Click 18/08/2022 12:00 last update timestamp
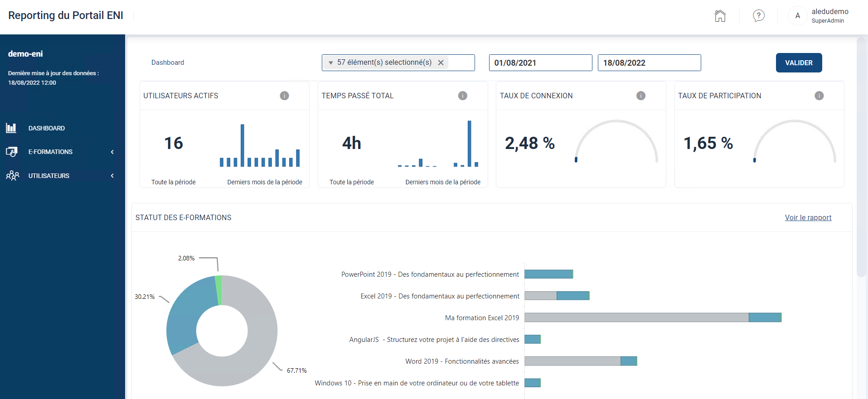This screenshot has width=868, height=399. tap(32, 83)
